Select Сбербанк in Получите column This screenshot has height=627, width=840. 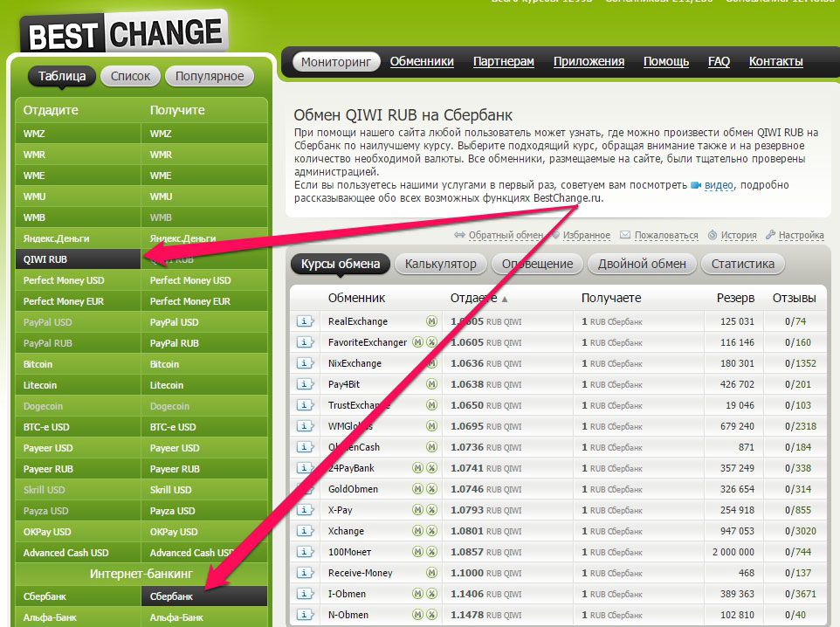point(204,596)
